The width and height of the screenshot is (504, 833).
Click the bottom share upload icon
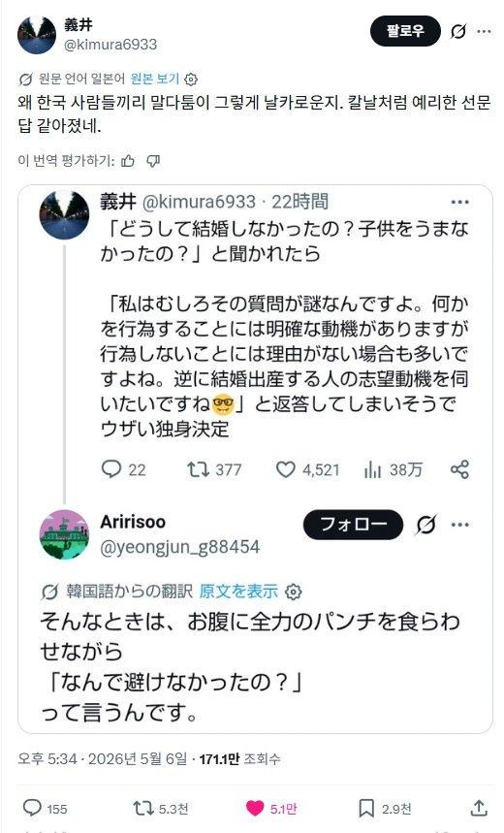(479, 808)
